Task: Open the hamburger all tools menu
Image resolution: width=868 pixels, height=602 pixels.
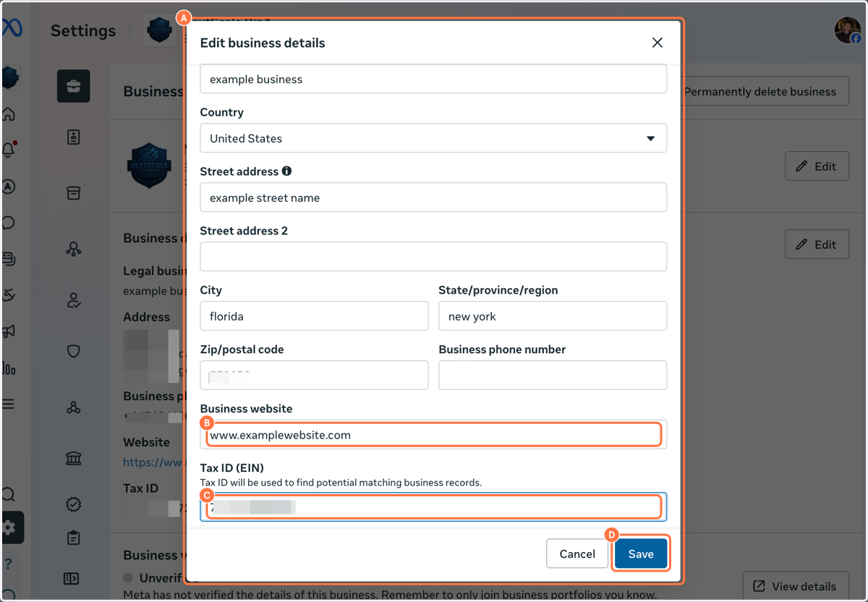Action: (x=8, y=404)
